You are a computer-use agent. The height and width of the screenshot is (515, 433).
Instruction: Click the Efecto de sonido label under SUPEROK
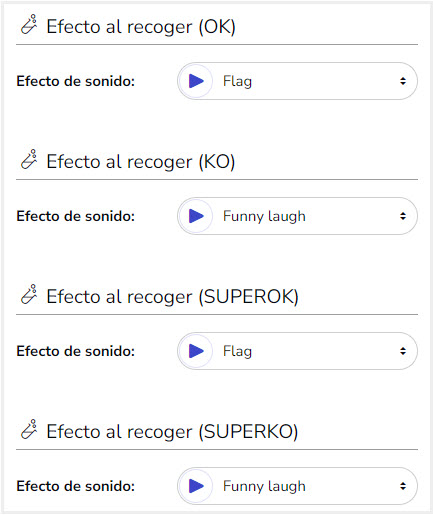(x=76, y=351)
